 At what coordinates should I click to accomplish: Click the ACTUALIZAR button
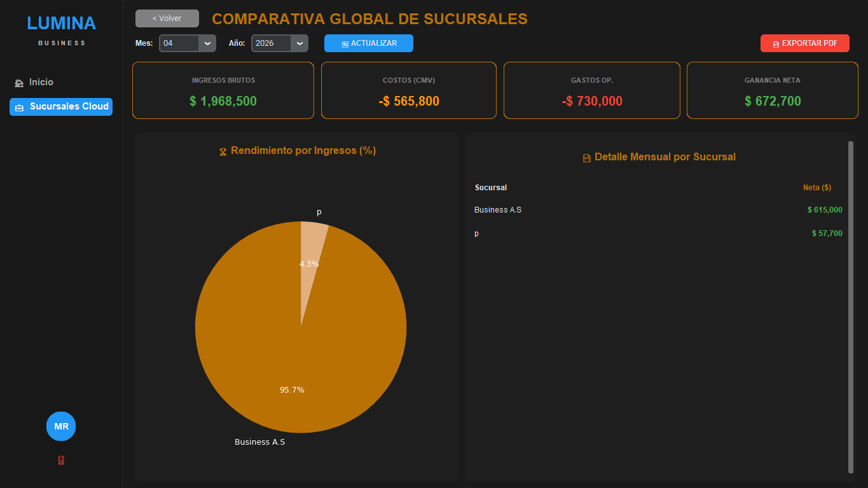pyautogui.click(x=368, y=43)
